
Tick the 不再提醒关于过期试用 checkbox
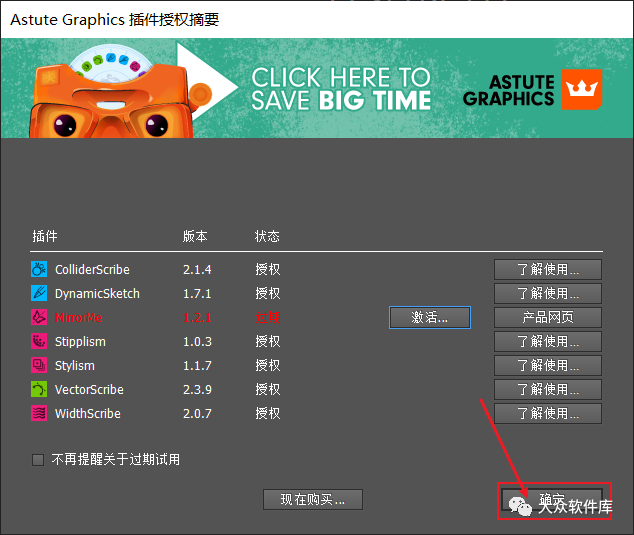click(x=38, y=460)
